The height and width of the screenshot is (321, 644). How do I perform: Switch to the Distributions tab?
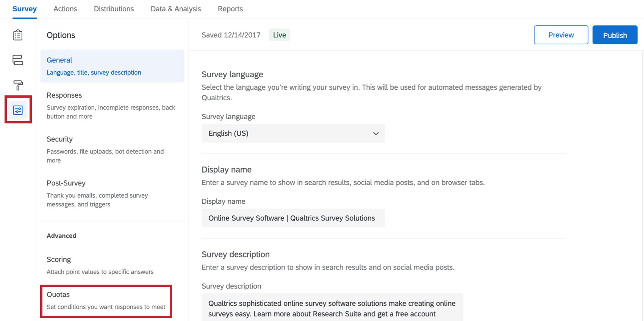tap(114, 9)
